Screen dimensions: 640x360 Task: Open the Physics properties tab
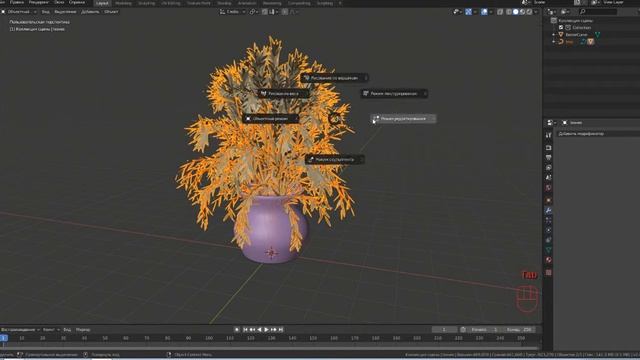tap(549, 230)
